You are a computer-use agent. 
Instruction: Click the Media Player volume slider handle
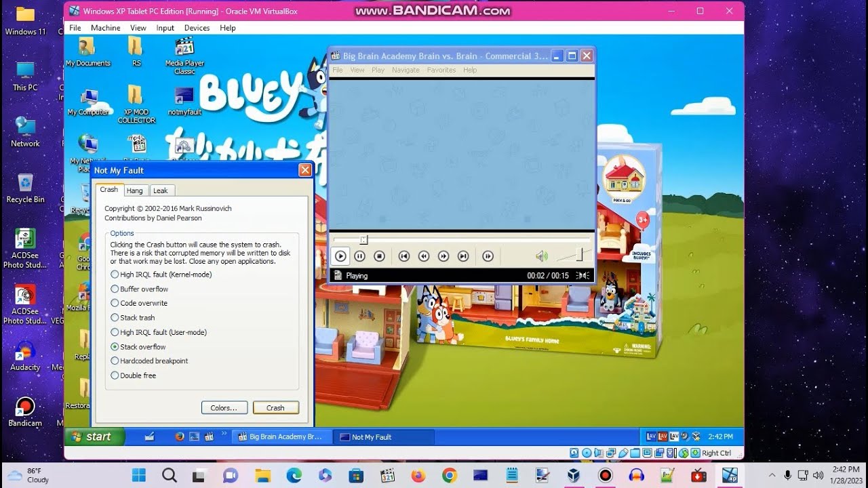coord(580,255)
